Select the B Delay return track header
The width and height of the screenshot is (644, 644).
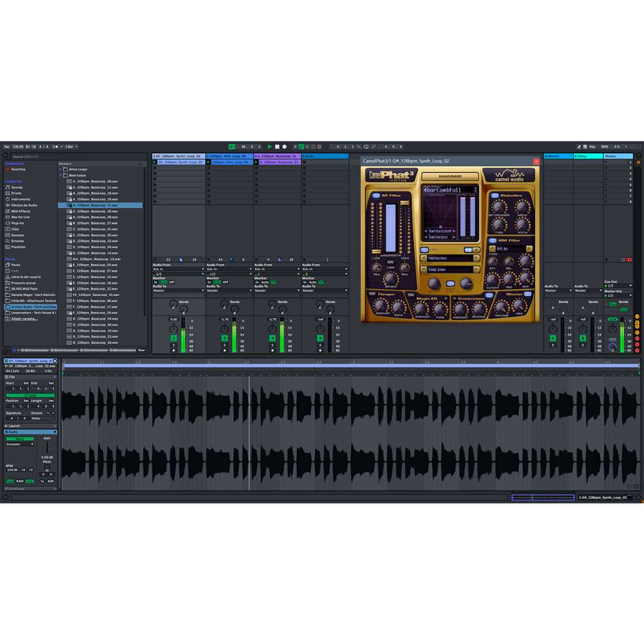coord(588,156)
